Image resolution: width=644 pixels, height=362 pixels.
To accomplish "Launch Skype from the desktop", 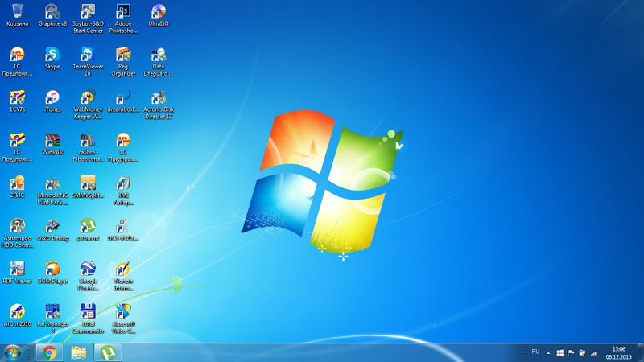I will click(x=52, y=55).
